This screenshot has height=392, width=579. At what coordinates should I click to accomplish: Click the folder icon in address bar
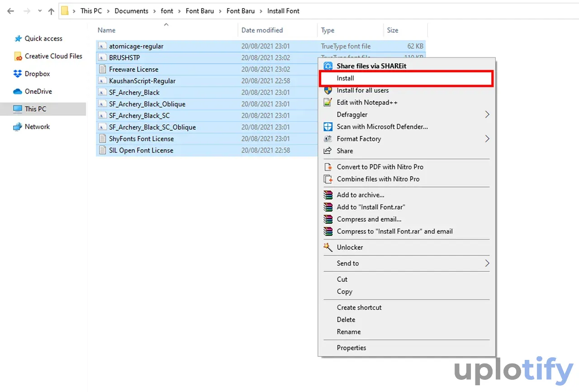(x=65, y=11)
